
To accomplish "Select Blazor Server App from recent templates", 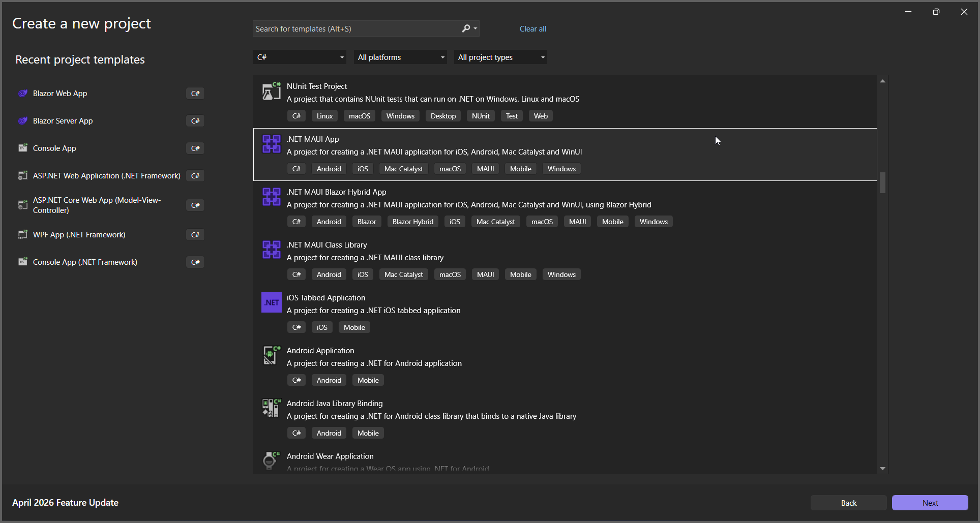I will [63, 121].
